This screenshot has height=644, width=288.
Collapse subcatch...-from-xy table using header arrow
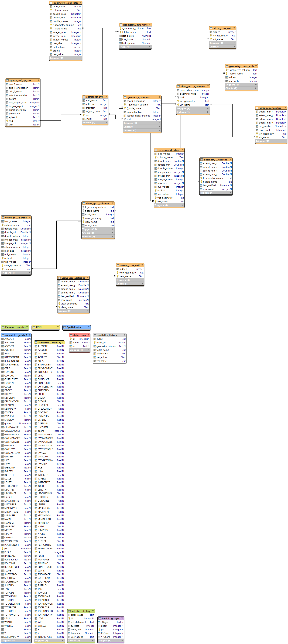[x=63, y=342]
